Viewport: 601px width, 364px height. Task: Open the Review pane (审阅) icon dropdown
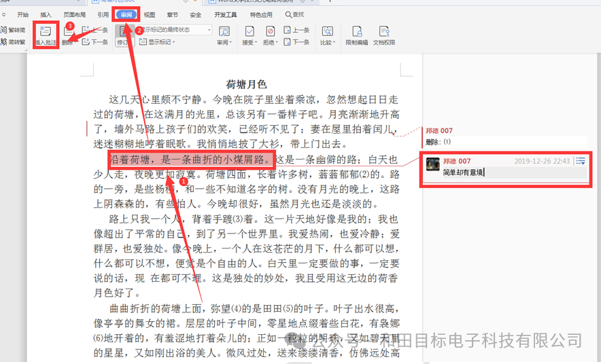pyautogui.click(x=224, y=35)
